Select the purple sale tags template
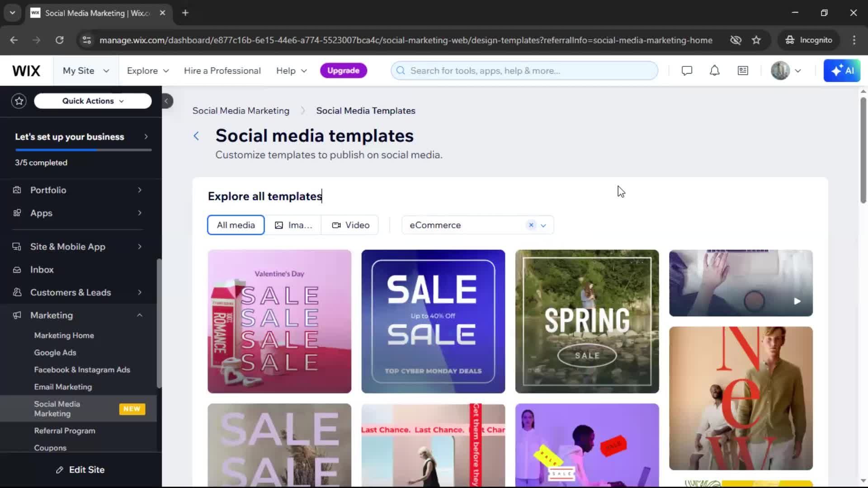This screenshot has width=868, height=488. (x=587, y=445)
